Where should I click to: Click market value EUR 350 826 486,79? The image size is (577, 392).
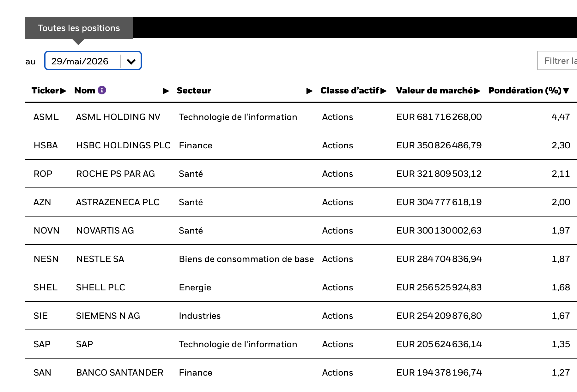(439, 146)
